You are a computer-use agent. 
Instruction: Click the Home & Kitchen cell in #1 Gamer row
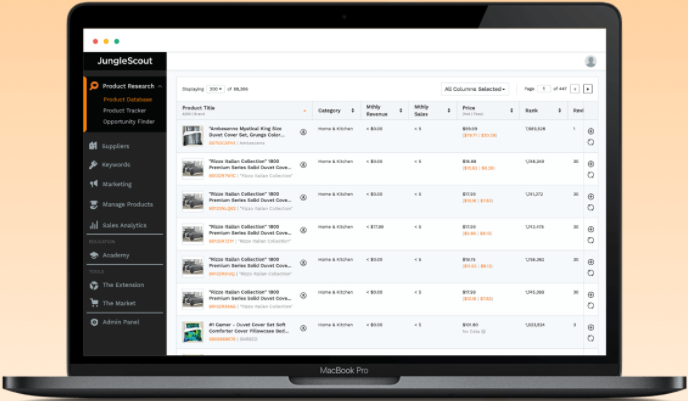click(335, 325)
